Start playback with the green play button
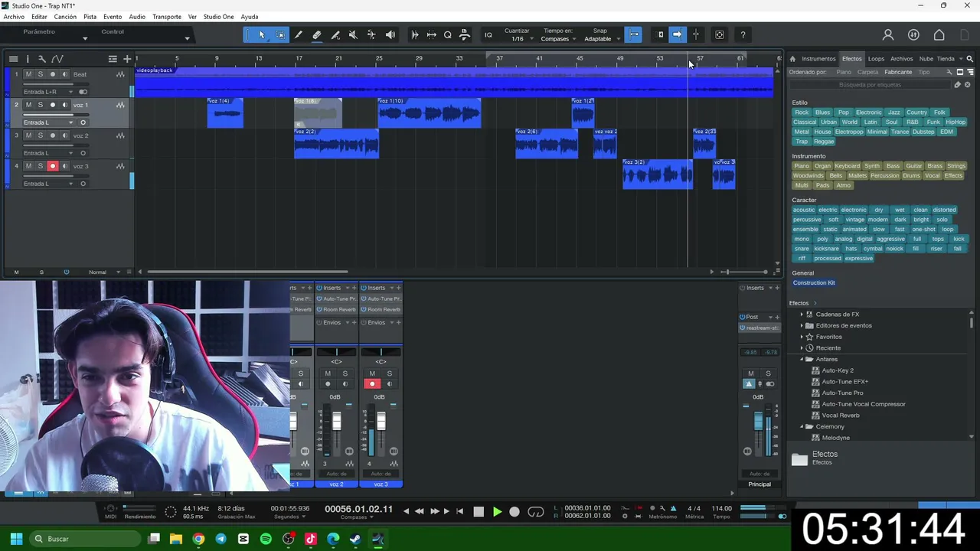Image resolution: width=980 pixels, height=551 pixels. (497, 512)
